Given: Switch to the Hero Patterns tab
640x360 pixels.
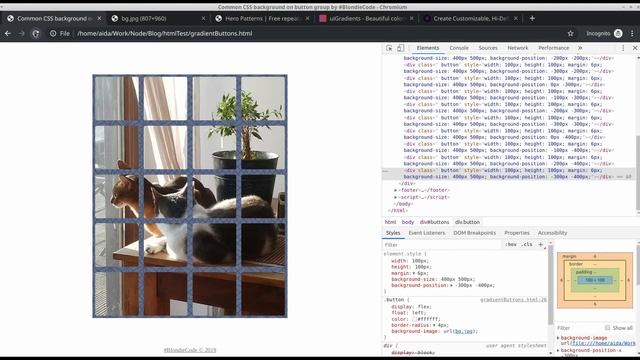Looking at the screenshot, I should 263,18.
